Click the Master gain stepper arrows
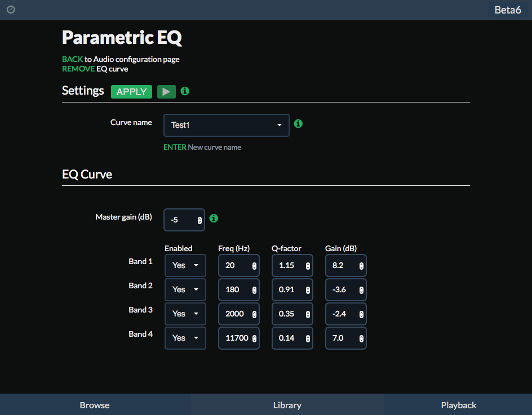 200,220
